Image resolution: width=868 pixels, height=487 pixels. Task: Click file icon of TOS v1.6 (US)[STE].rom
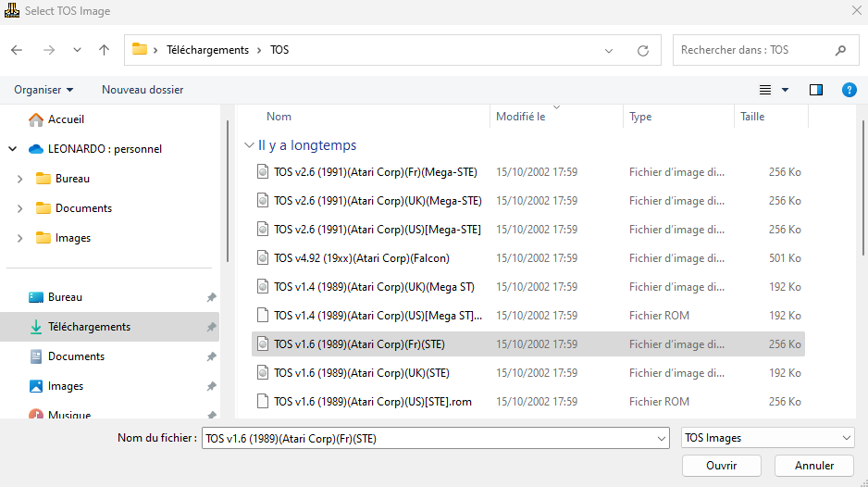click(x=263, y=402)
